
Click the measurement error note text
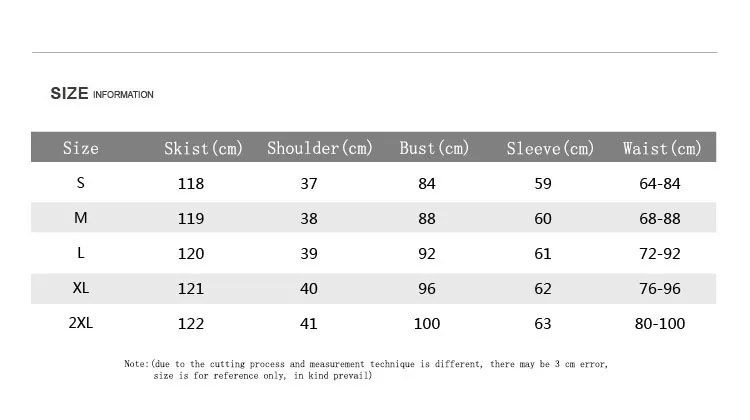tap(366, 370)
